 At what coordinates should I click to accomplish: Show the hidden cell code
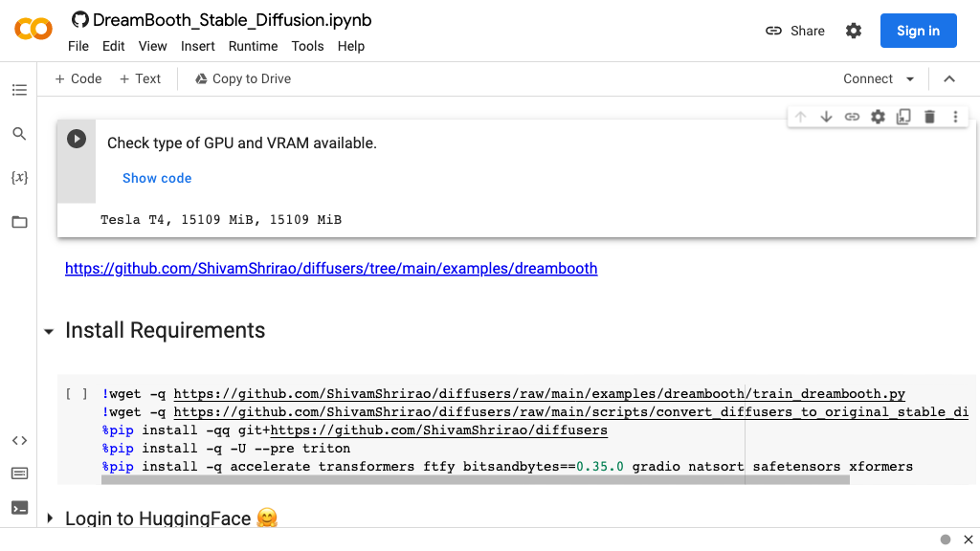coord(157,178)
